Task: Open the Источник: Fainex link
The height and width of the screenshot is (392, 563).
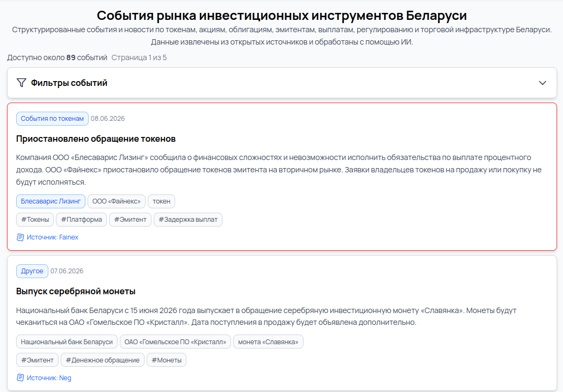Action: 53,237
